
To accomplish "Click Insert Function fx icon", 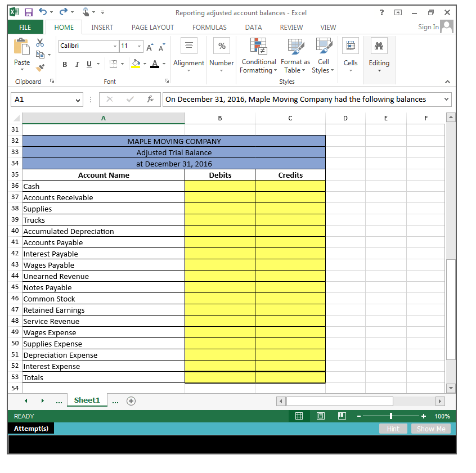I will (150, 99).
